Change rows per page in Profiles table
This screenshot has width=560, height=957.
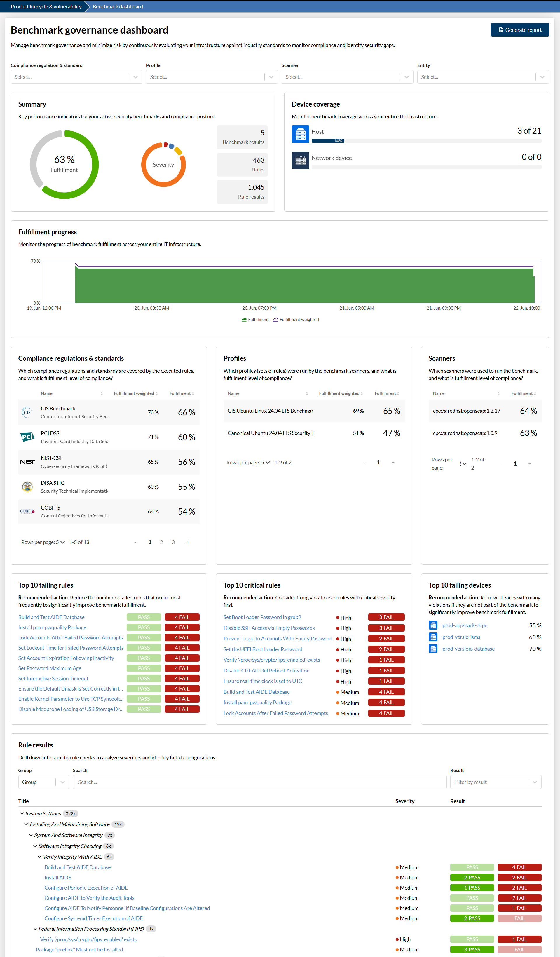tap(265, 462)
